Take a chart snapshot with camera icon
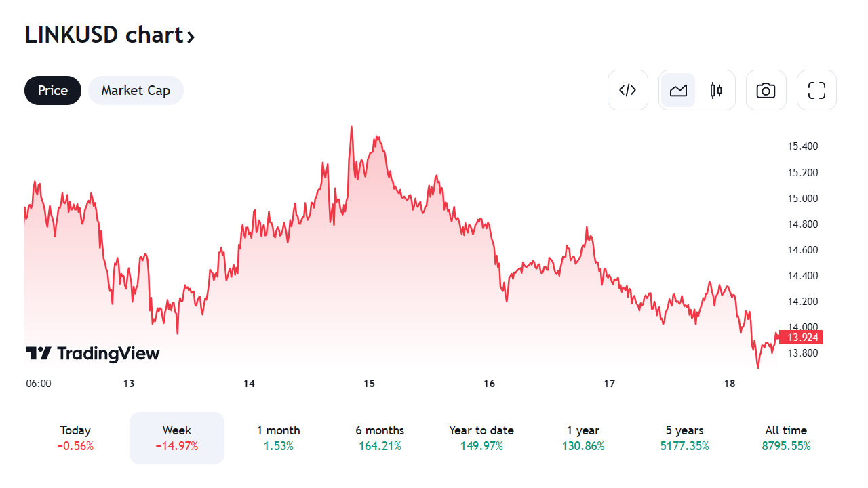This screenshot has height=488, width=868. click(766, 90)
